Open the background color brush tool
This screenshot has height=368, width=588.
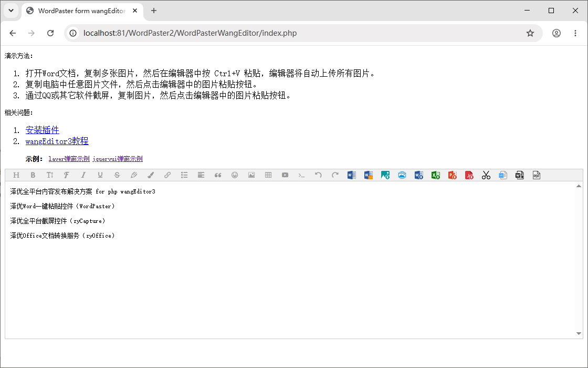point(151,175)
